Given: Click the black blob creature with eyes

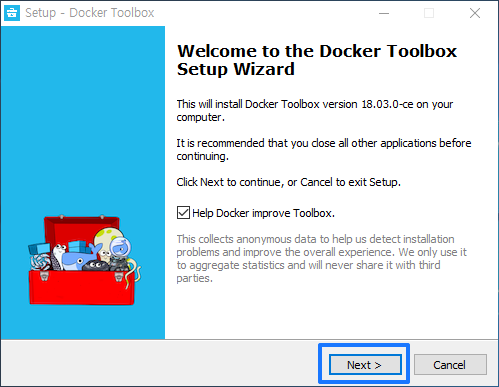Looking at the screenshot, I should click(95, 266).
